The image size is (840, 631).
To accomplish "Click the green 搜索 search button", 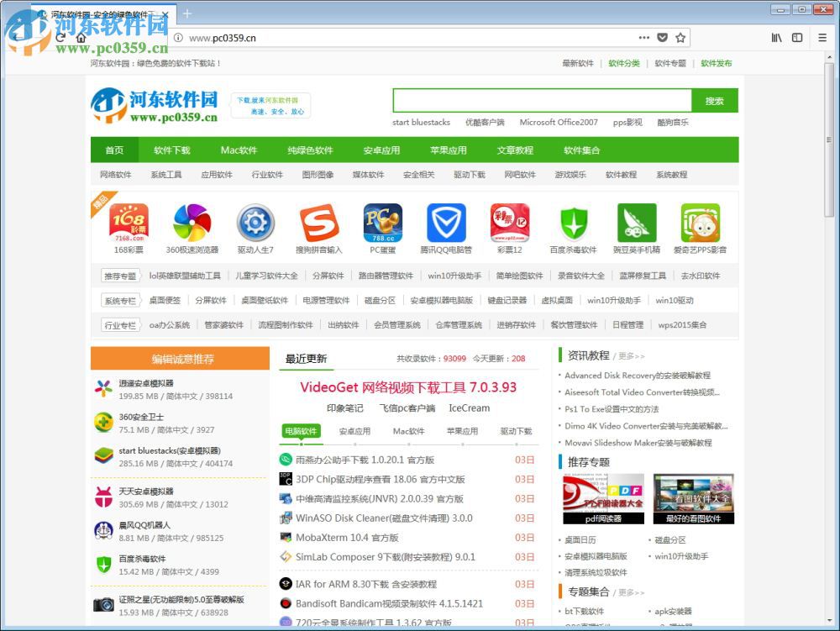I will [x=713, y=100].
